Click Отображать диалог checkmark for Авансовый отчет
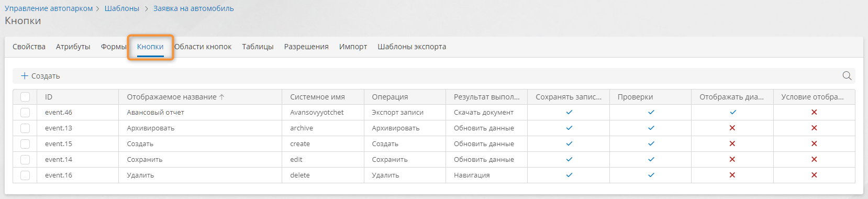Viewport: 868px width, 199px height. (733, 112)
